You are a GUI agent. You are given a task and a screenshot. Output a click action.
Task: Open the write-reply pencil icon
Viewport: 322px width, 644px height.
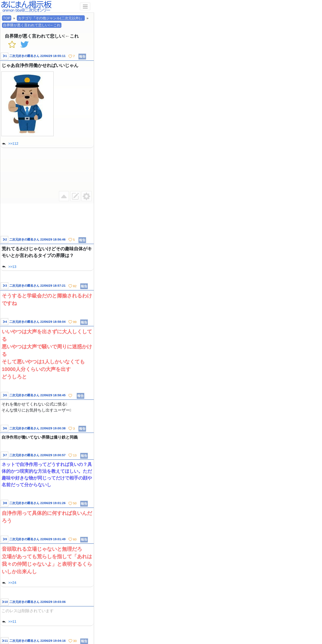(75, 196)
